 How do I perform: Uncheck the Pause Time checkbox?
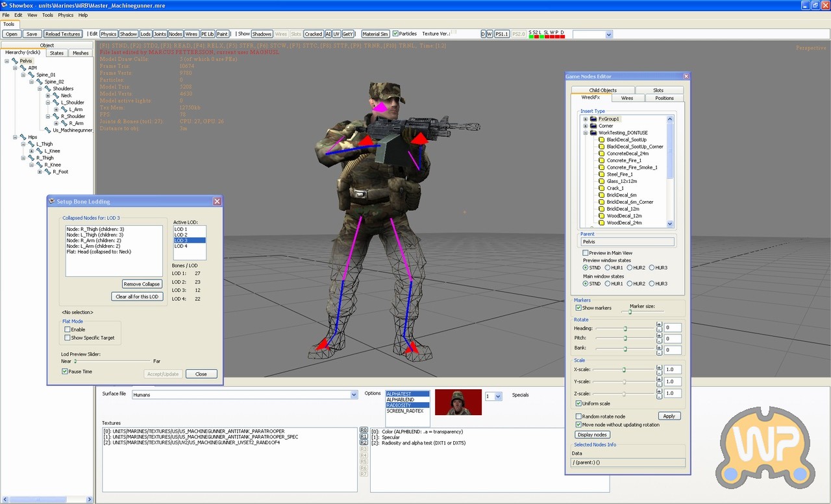(x=65, y=372)
